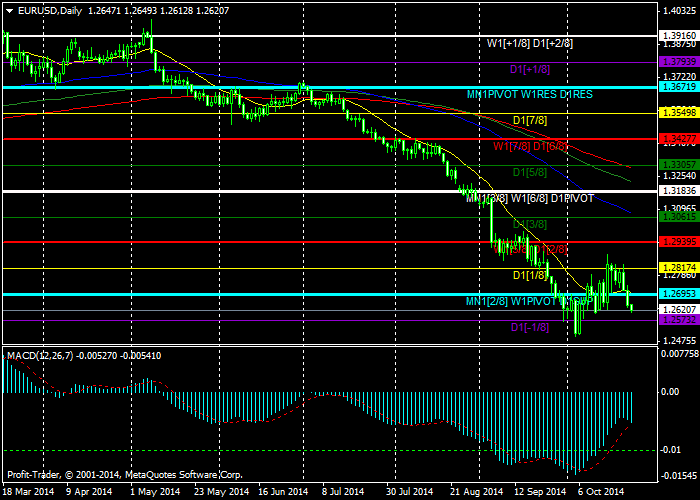Viewport: 700px width, 500px height.
Task: Click the red W1[7/8] D1[6/8] label
Action: [530, 146]
